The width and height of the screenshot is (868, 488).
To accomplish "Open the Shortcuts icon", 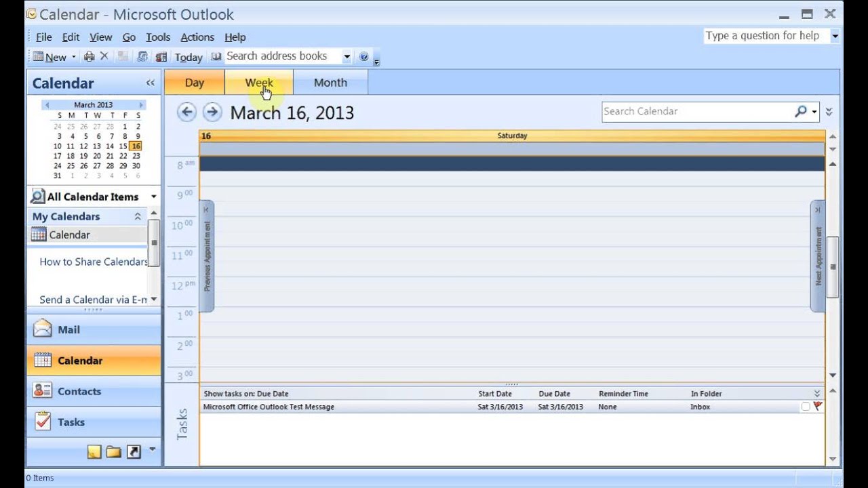I will click(134, 451).
